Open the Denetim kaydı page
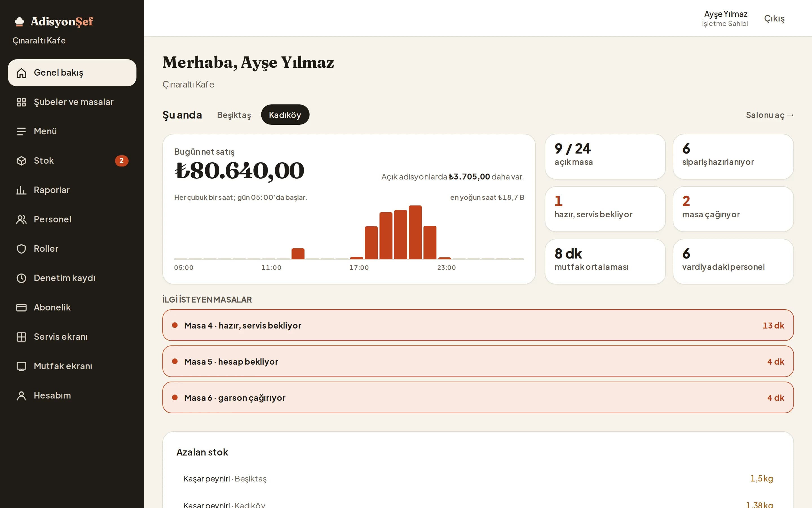 coord(72,278)
